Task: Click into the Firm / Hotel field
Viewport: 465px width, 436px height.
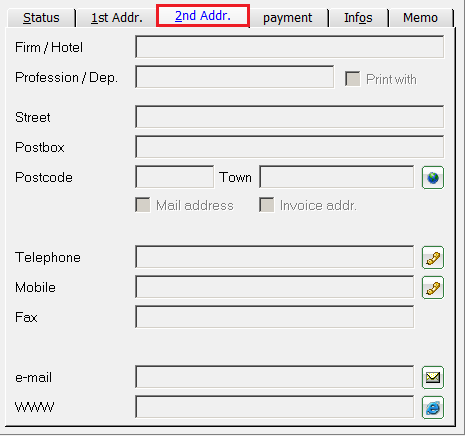Action: pos(290,47)
